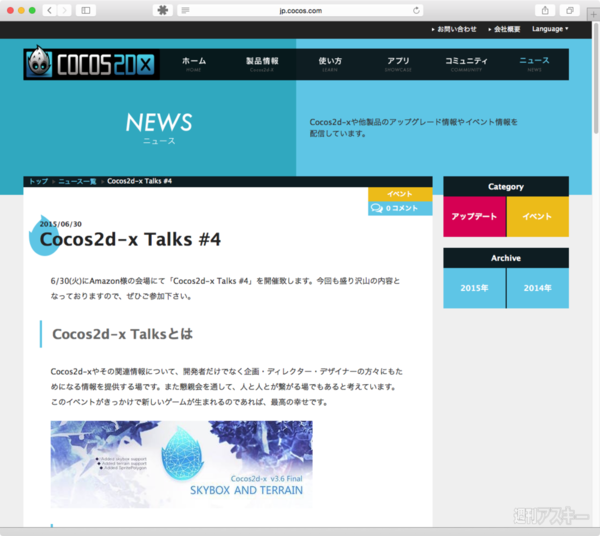Show all tabs icon

coord(569,10)
